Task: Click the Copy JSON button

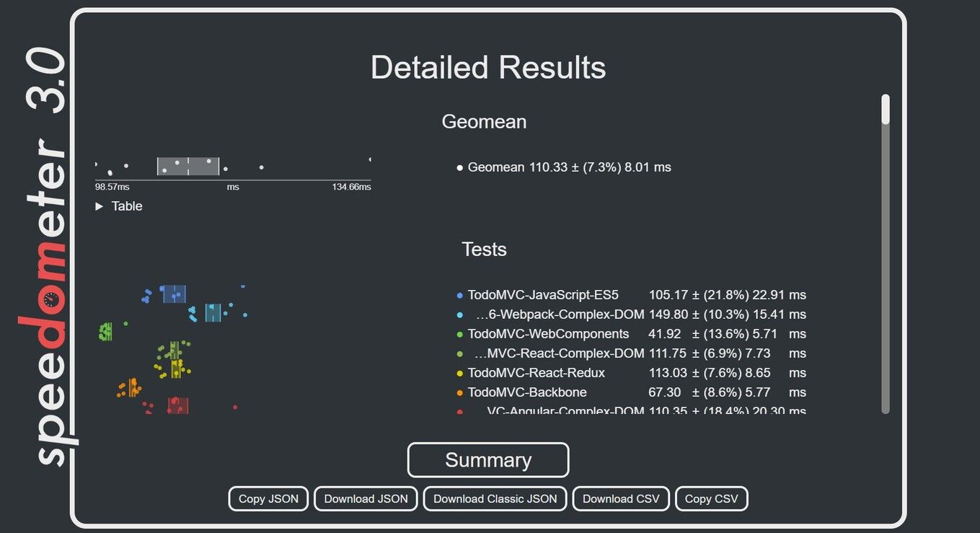Action: point(268,498)
